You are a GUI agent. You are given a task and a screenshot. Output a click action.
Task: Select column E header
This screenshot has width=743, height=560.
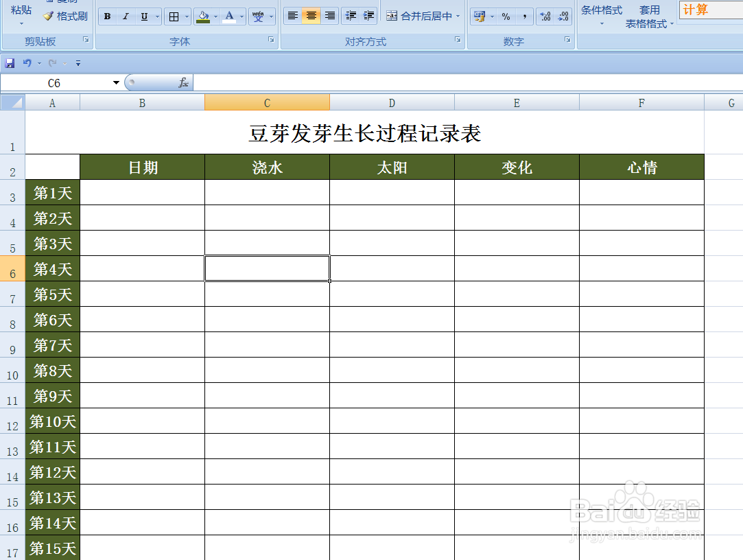[x=517, y=103]
